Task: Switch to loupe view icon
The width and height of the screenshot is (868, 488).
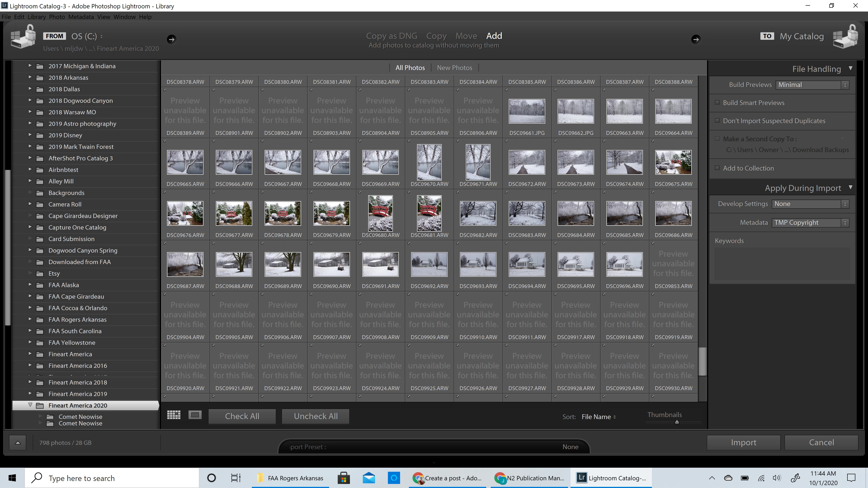Action: click(195, 415)
